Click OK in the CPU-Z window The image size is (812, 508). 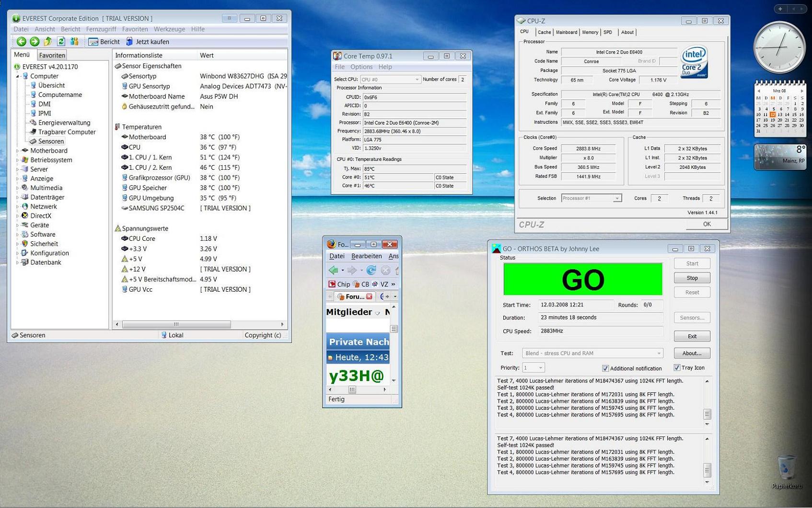pyautogui.click(x=707, y=224)
